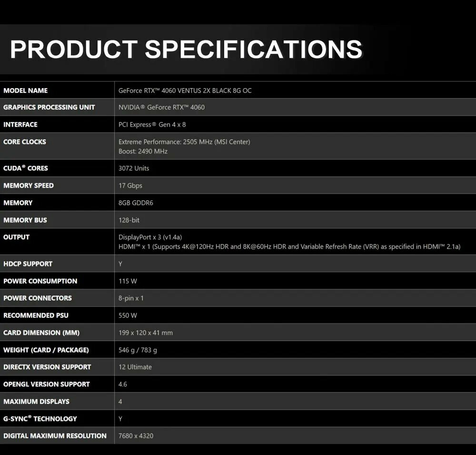Select the 8GB GDDR6 memory value
The width and height of the screenshot is (476, 455).
[136, 203]
